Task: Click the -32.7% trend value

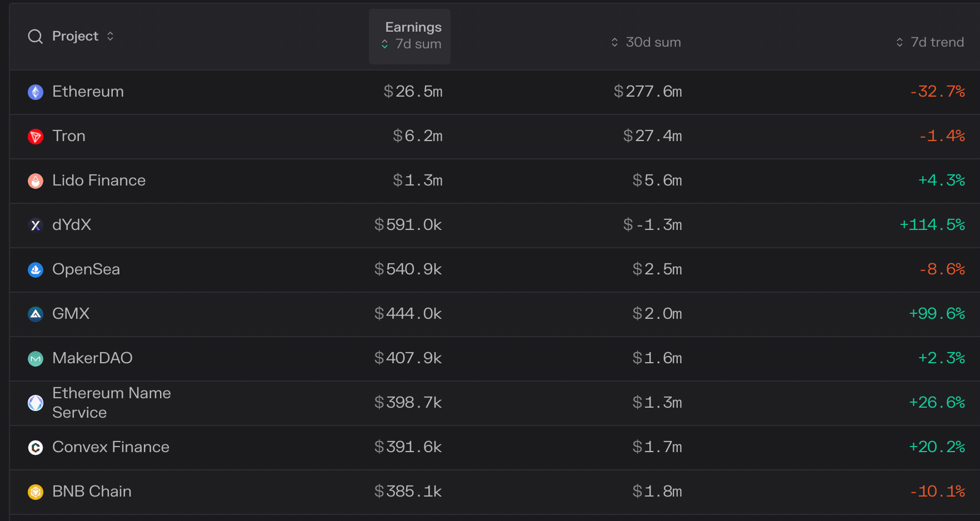Action: click(937, 92)
